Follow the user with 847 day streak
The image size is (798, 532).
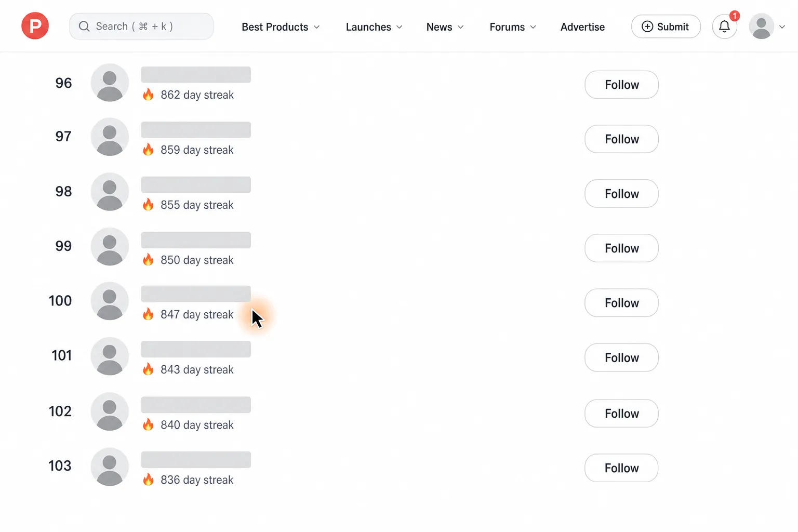621,303
